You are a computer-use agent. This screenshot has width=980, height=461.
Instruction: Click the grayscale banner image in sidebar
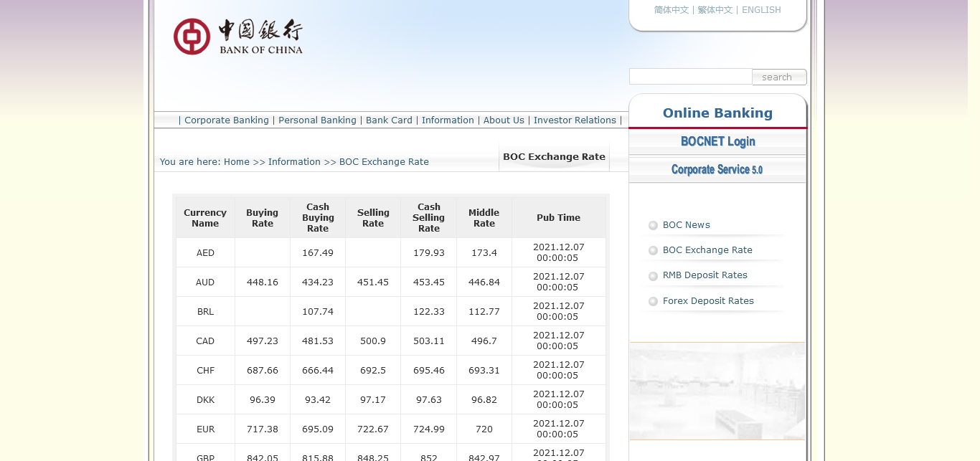point(717,391)
